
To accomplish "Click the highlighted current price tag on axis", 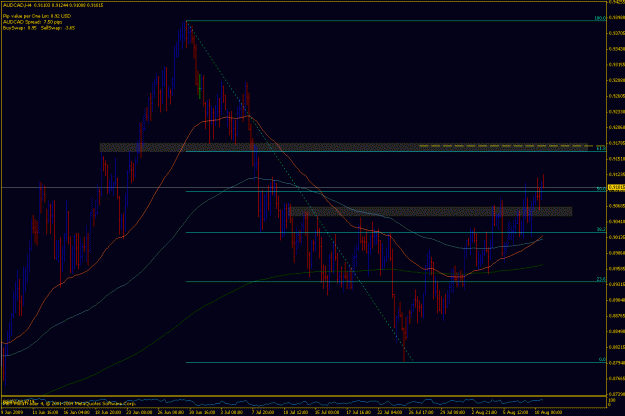I will tap(616, 187).
